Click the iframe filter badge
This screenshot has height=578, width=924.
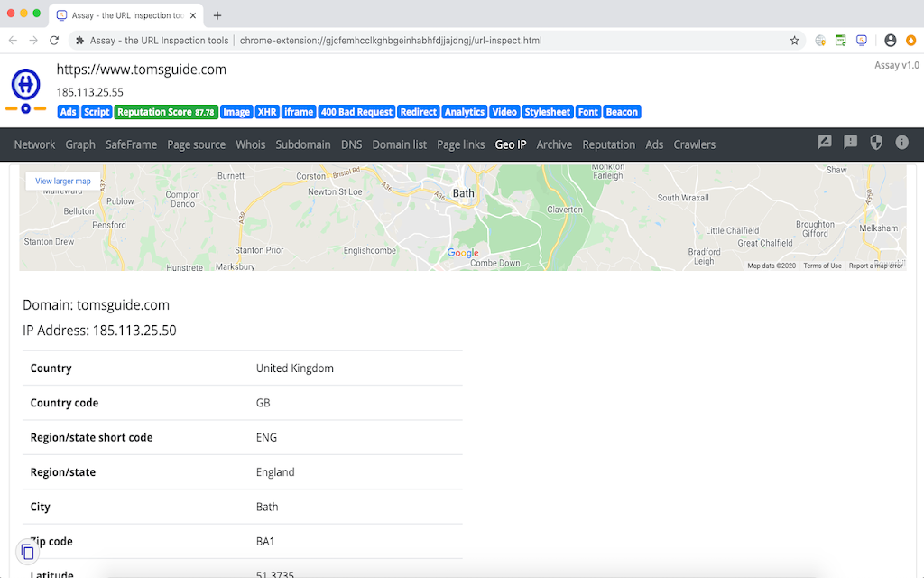(x=299, y=112)
